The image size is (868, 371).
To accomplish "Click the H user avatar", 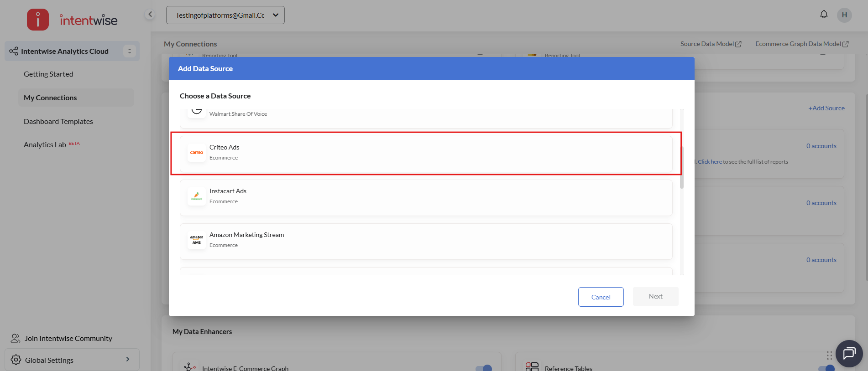I will point(844,15).
